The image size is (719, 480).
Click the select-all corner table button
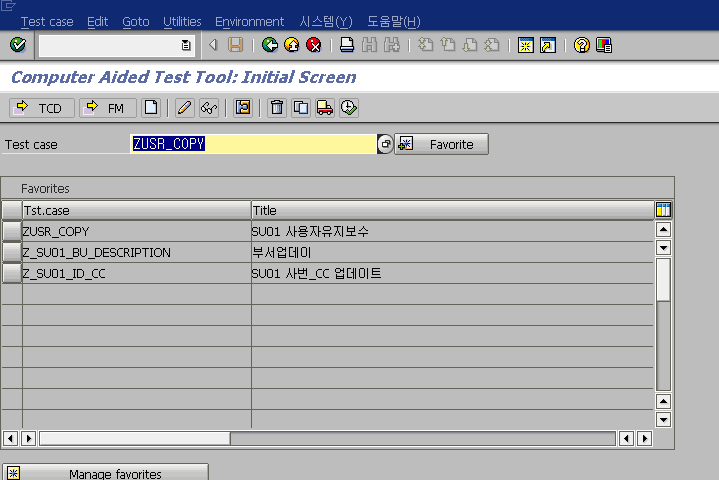click(12, 210)
